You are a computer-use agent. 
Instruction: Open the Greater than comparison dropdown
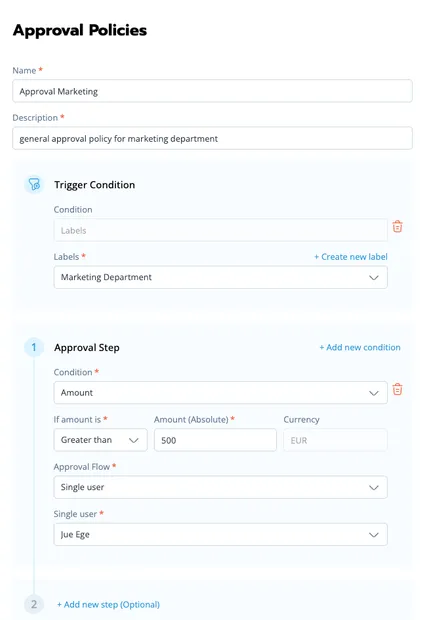pyautogui.click(x=100, y=440)
